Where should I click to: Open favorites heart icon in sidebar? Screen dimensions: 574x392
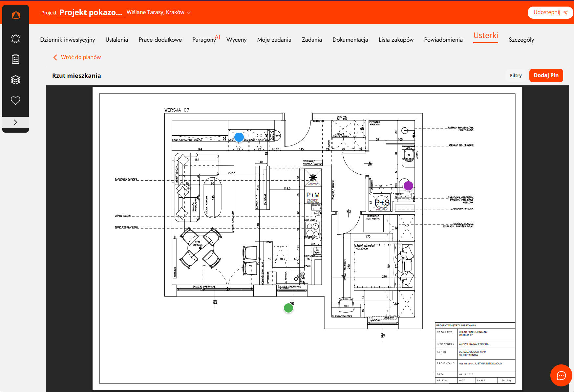coord(15,100)
